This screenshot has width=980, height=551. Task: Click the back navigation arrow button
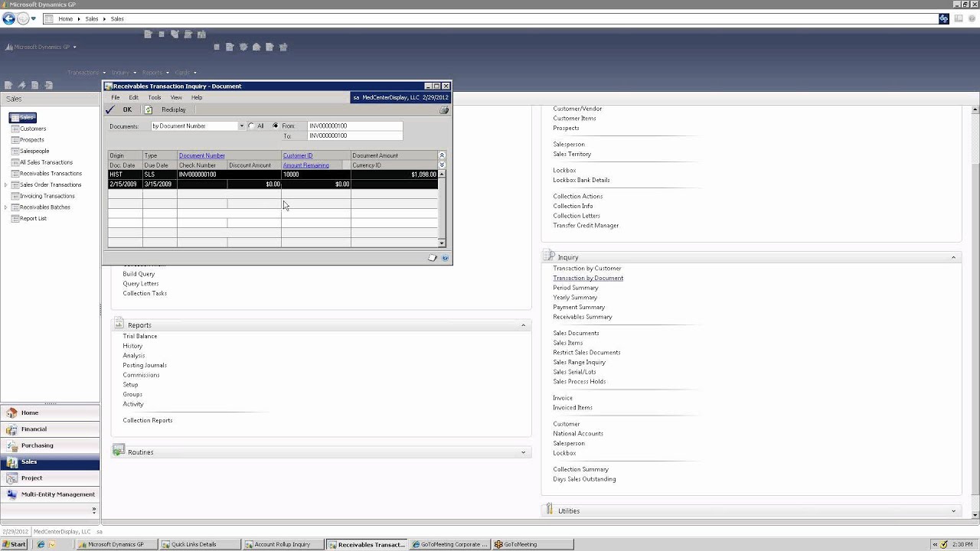pyautogui.click(x=9, y=18)
